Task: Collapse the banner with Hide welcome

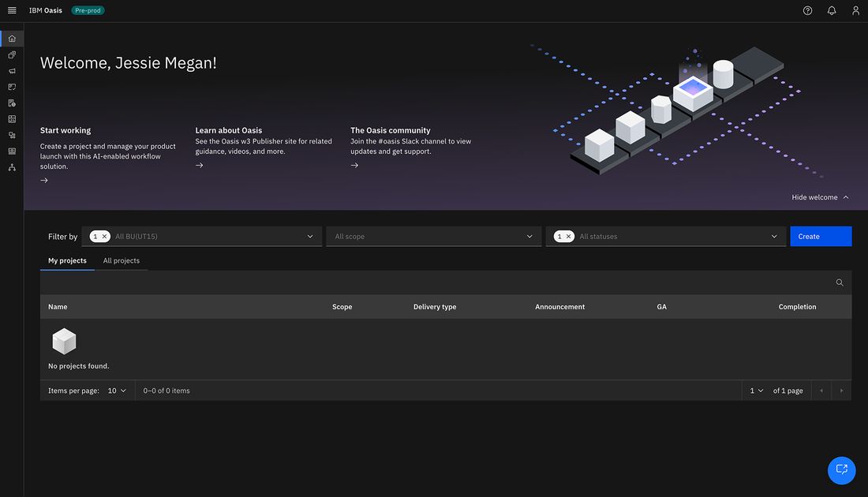Action: (820, 197)
